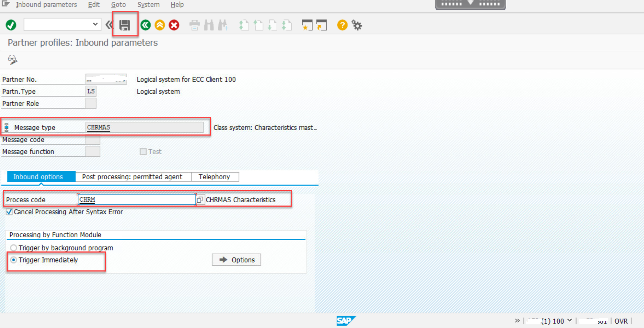
Task: Click the Message code field
Action: click(93, 139)
